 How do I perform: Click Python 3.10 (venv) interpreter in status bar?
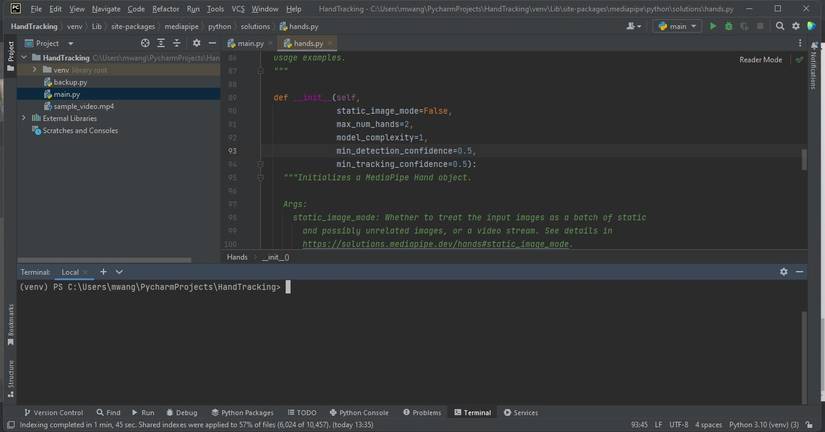[763, 425]
